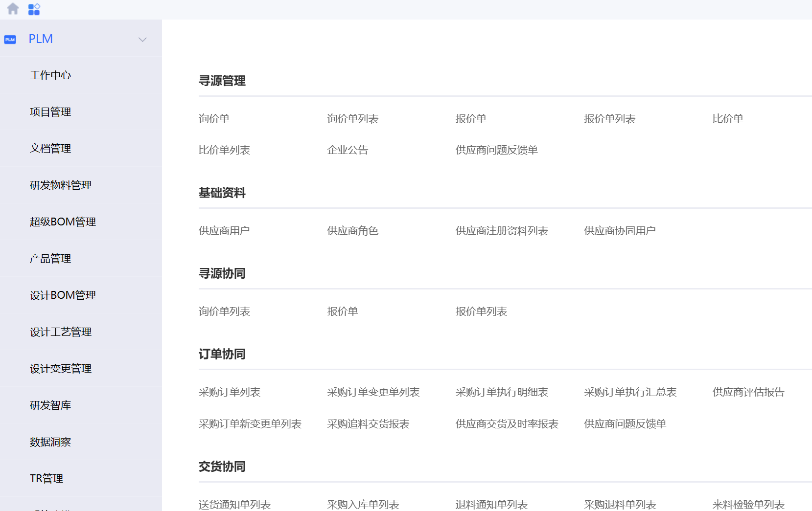Go to 超级BOM管理 in sidebar
The width and height of the screenshot is (812, 511).
pyautogui.click(x=63, y=222)
